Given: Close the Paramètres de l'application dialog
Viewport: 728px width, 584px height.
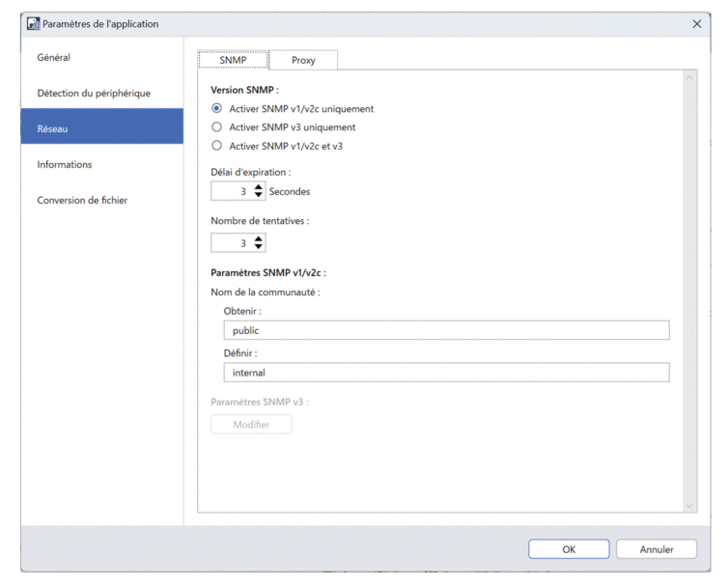Looking at the screenshot, I should click(696, 24).
